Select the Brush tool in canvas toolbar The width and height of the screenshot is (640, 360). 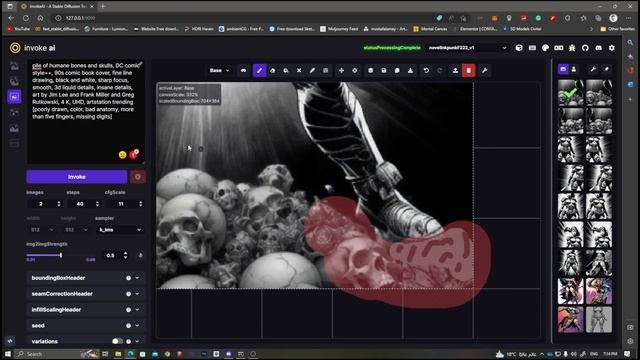(x=259, y=71)
